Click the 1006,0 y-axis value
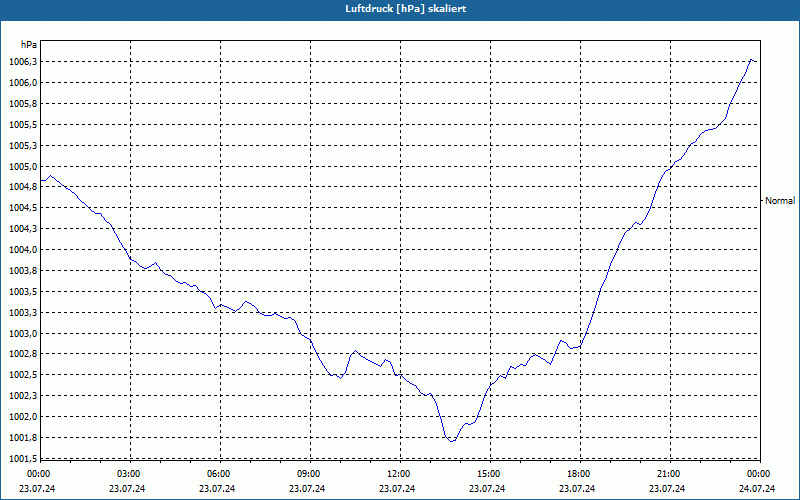The width and height of the screenshot is (800, 500). click(23, 83)
